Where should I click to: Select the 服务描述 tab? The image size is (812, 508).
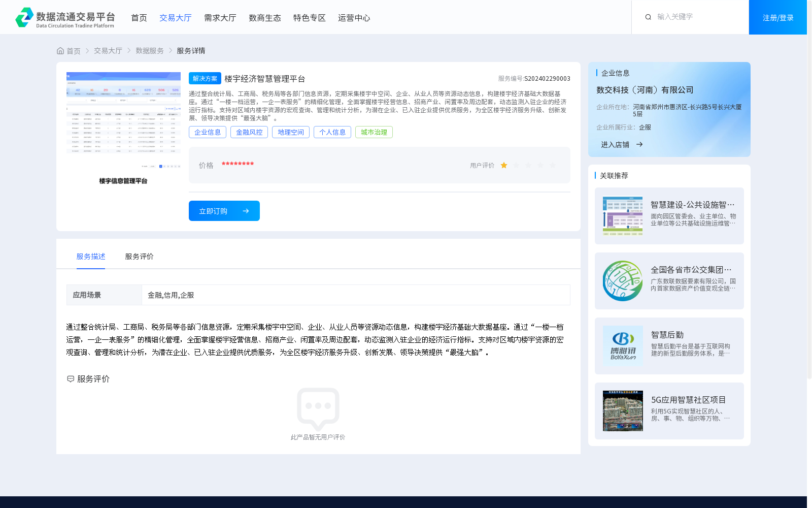click(91, 257)
